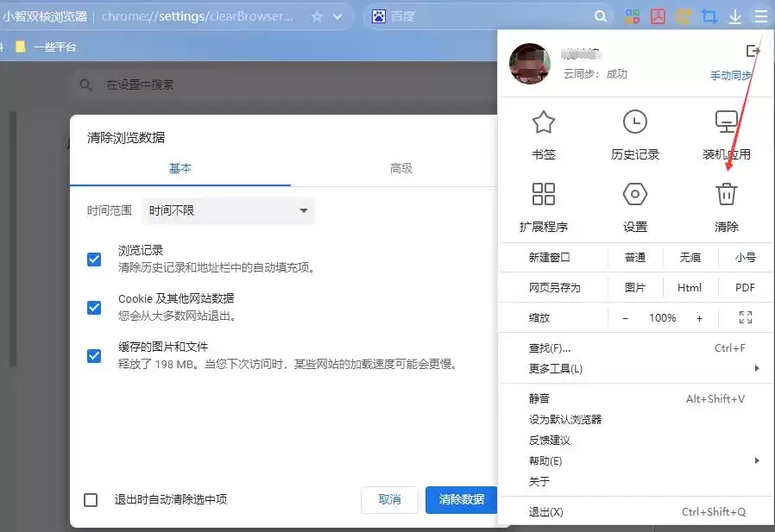Click the zoom plus stepper button
The width and height of the screenshot is (775, 532).
[699, 318]
